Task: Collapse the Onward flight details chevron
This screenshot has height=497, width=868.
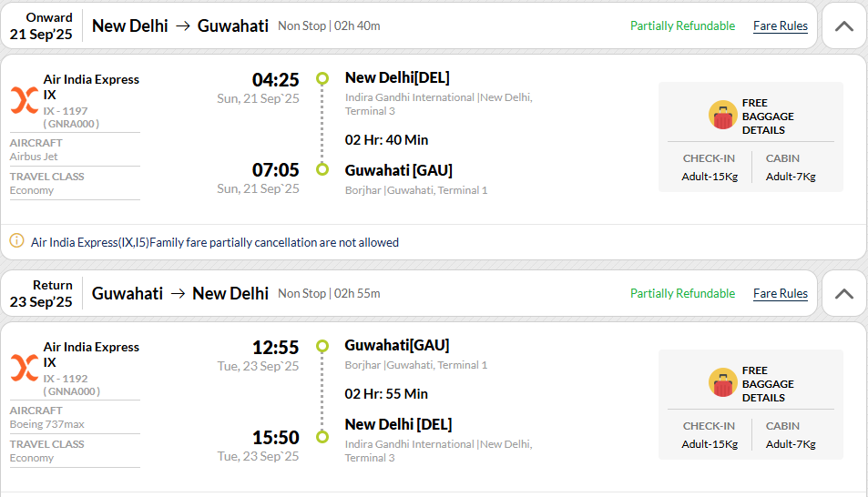Action: [x=843, y=26]
